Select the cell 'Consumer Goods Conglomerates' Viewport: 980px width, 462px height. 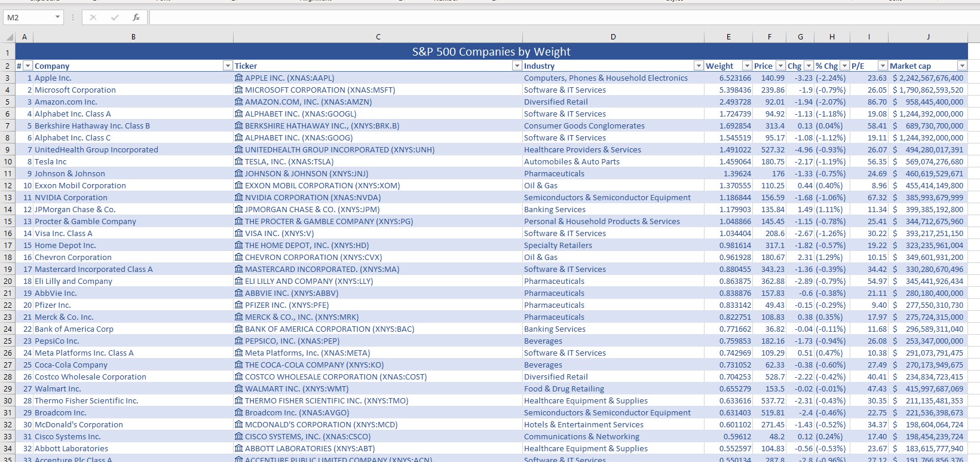point(613,126)
